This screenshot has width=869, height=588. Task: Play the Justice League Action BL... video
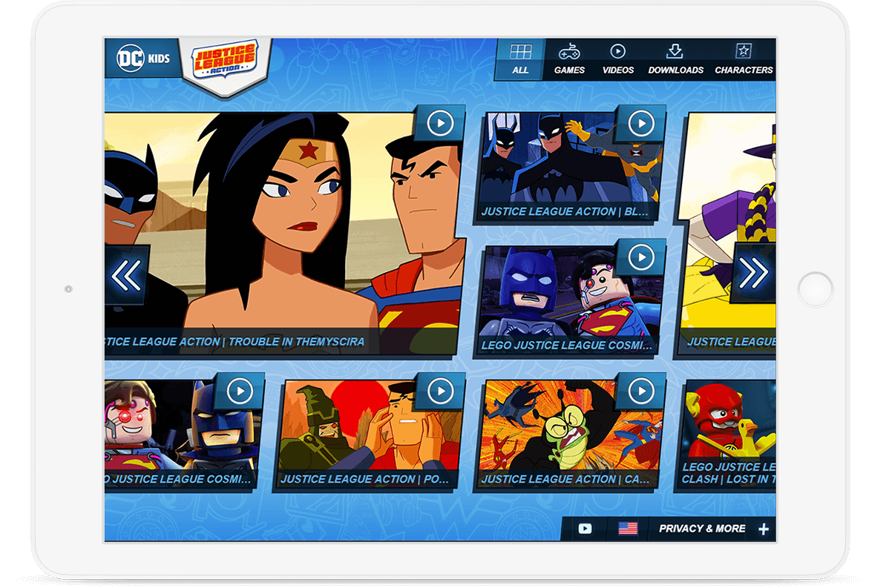tap(641, 124)
